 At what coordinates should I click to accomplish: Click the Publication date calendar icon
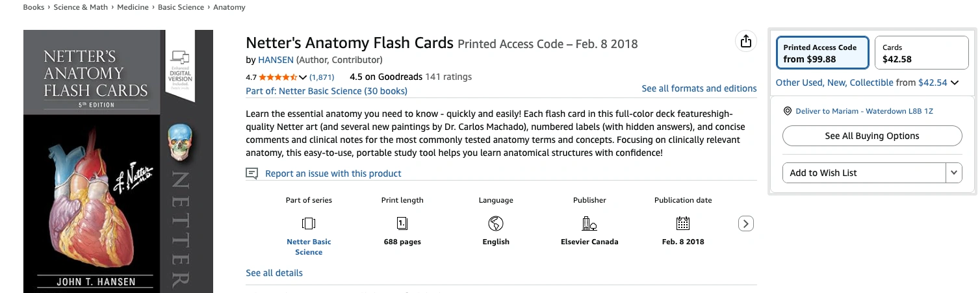pyautogui.click(x=682, y=223)
